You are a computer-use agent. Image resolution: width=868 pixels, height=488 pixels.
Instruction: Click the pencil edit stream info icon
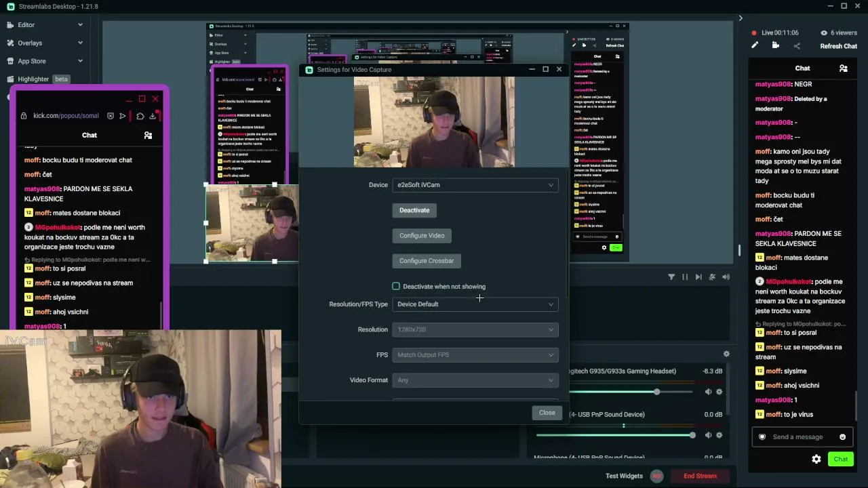pyautogui.click(x=755, y=45)
